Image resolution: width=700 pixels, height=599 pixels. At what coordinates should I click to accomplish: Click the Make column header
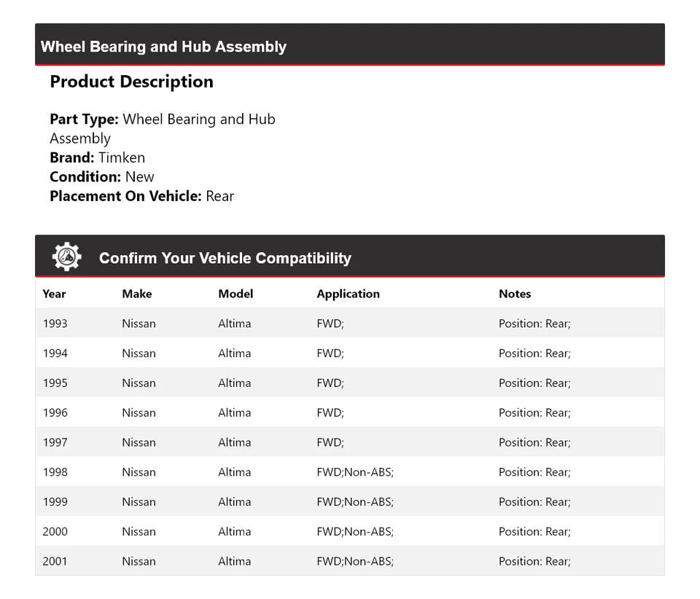point(137,294)
